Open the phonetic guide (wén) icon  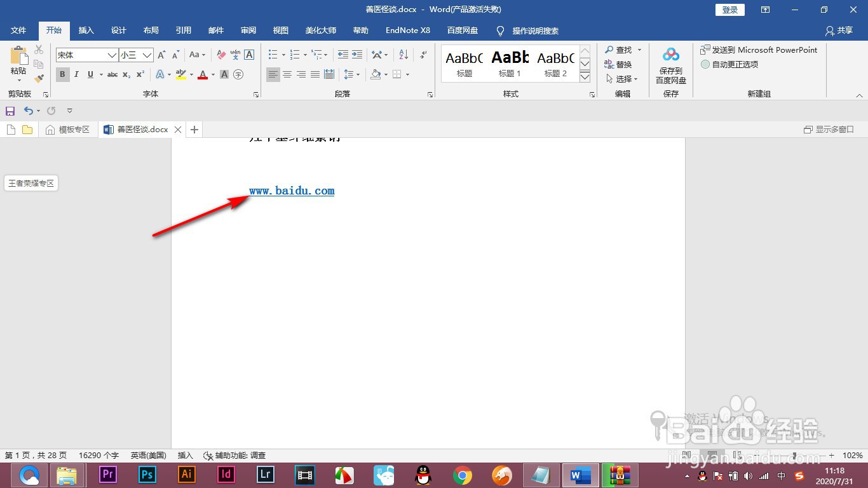click(235, 55)
